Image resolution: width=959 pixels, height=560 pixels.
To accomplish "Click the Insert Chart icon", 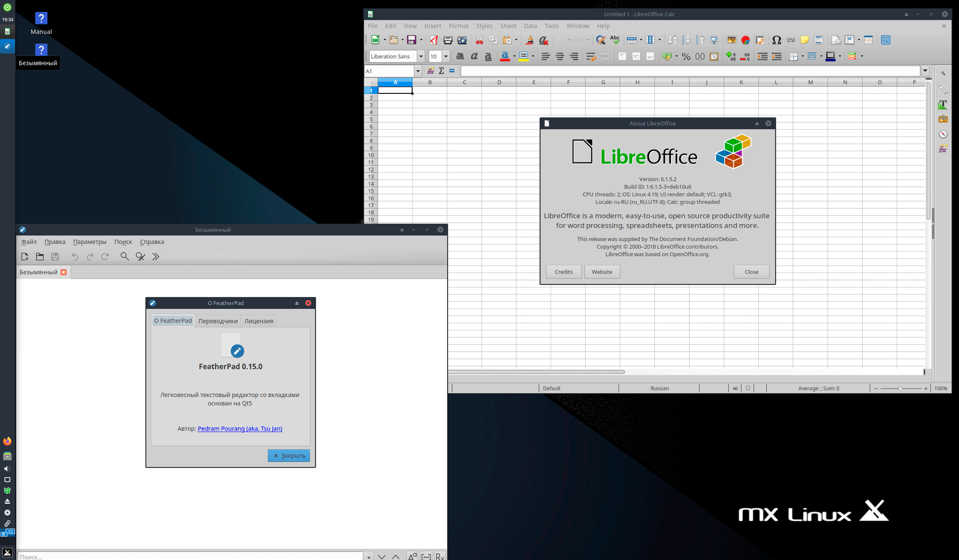I will pos(745,40).
